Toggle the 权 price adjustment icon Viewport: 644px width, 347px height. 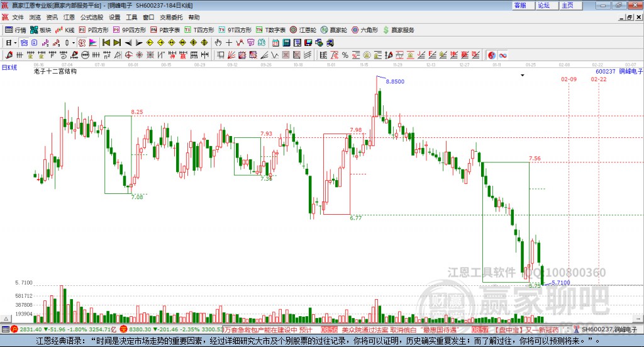tap(82, 43)
